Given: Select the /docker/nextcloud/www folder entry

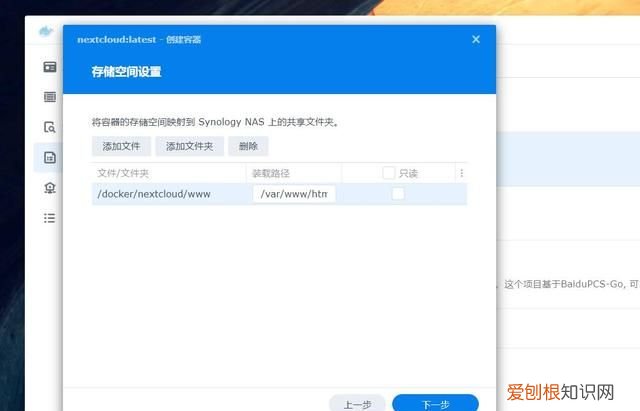Looking at the screenshot, I should coord(154,194).
